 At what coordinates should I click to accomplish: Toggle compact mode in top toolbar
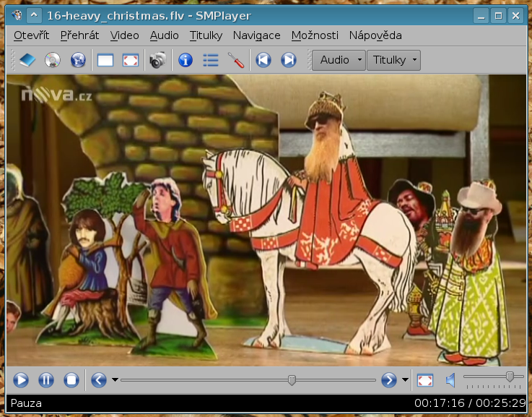coord(105,61)
